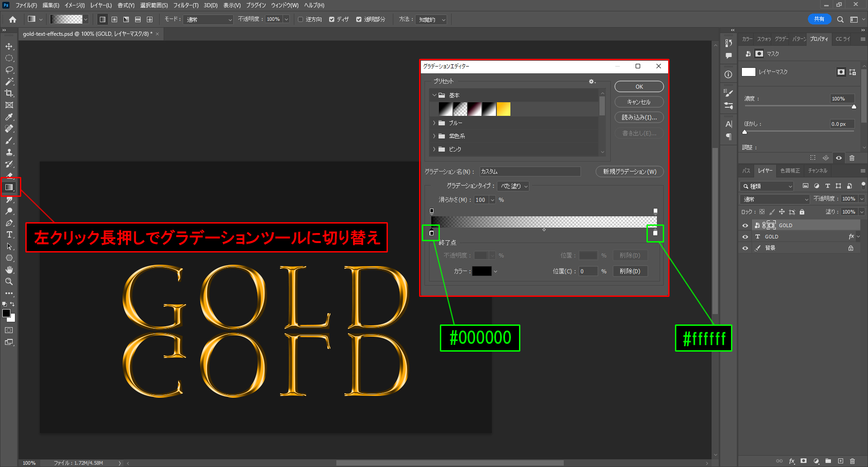Select the Lasso tool
The image size is (868, 467).
[9, 70]
